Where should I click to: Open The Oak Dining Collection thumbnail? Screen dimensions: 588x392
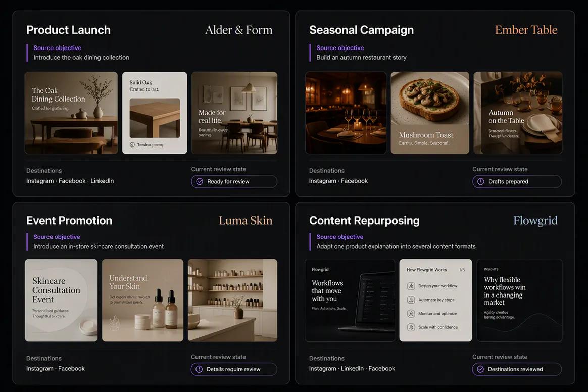[71, 113]
